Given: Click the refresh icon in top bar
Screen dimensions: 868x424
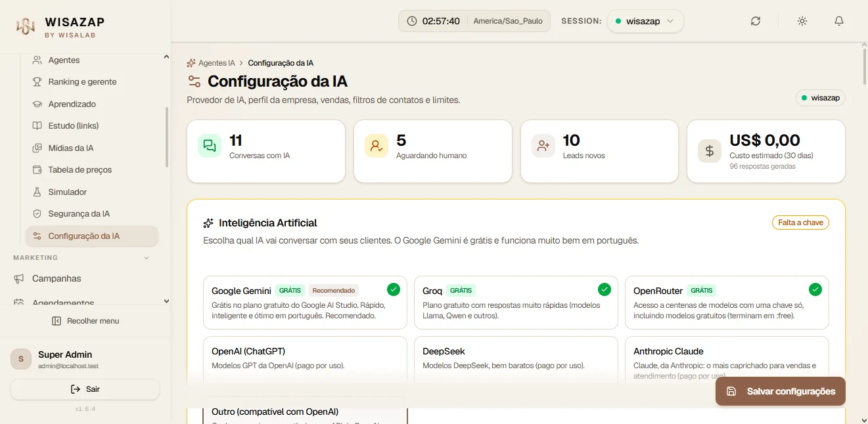Looking at the screenshot, I should pyautogui.click(x=756, y=21).
